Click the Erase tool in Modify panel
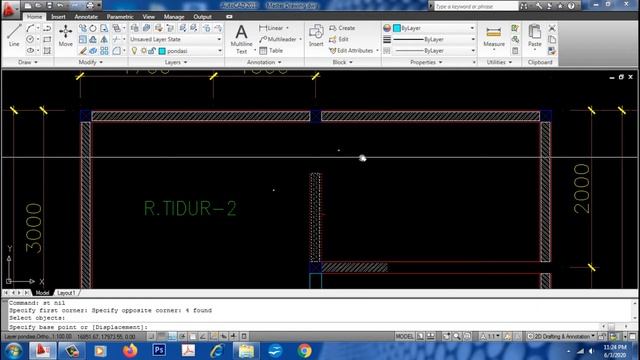 pos(82,51)
